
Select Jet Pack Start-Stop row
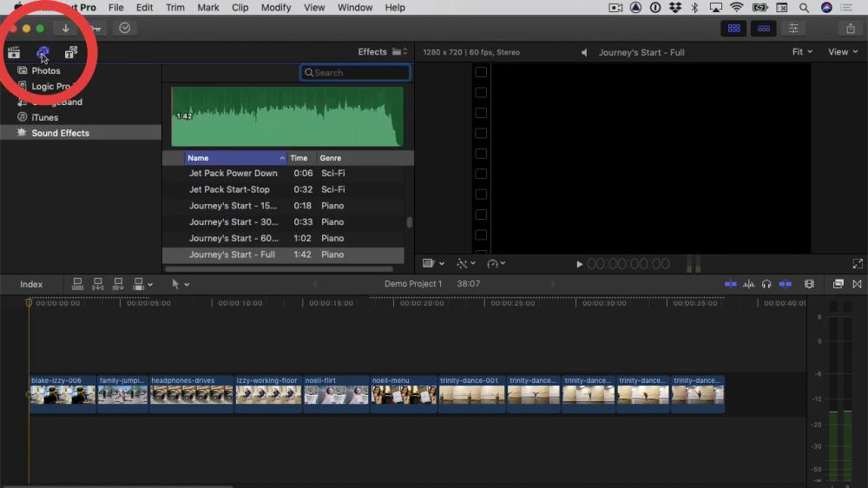pyautogui.click(x=284, y=189)
